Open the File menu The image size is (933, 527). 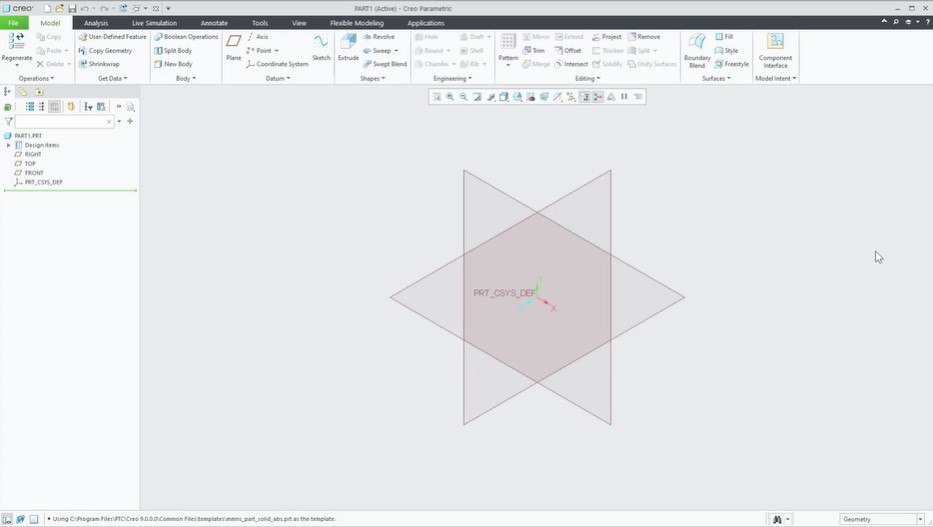click(x=14, y=23)
